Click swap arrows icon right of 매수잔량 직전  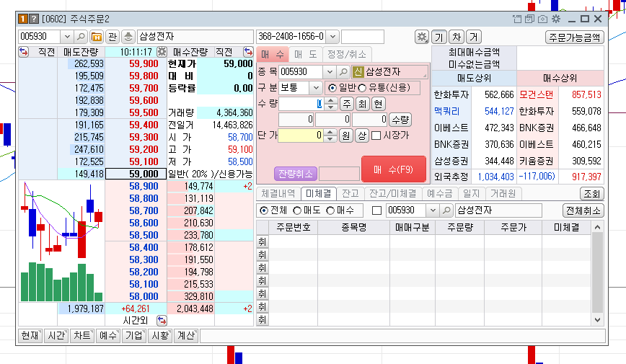(x=248, y=52)
